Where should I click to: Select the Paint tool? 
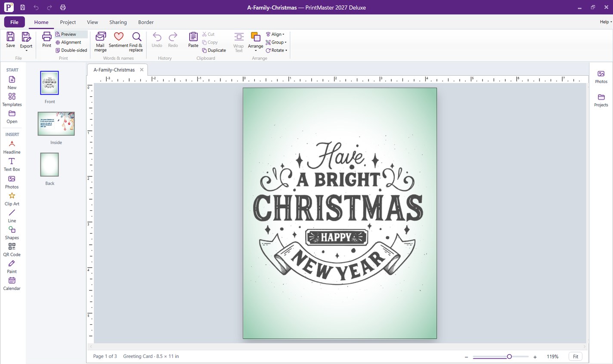click(12, 267)
